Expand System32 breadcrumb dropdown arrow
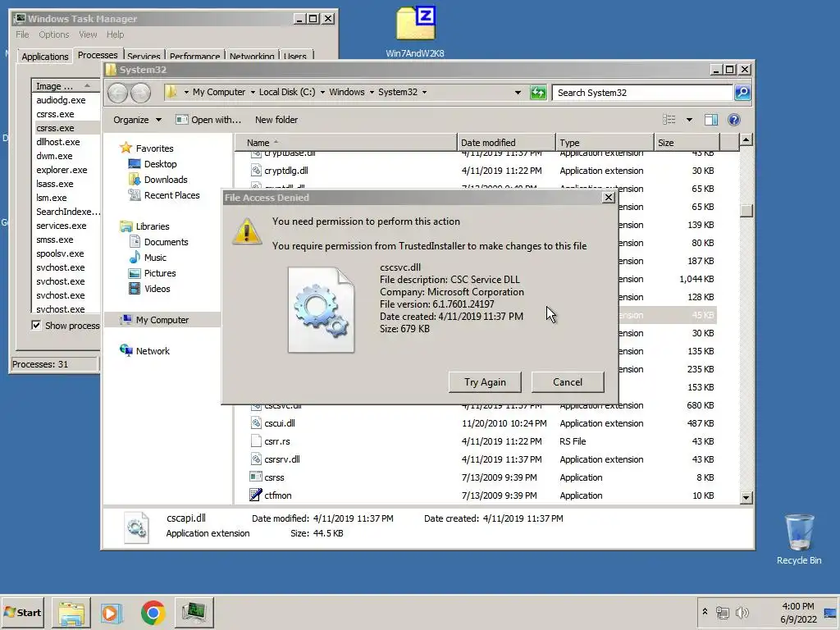This screenshot has height=630, width=840. (424, 92)
